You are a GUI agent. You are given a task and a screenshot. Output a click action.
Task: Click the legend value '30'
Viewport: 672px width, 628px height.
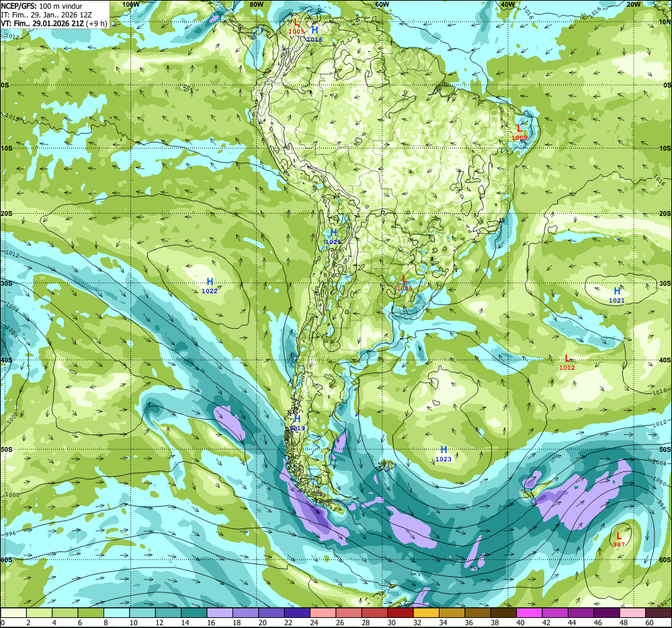pyautogui.click(x=392, y=623)
